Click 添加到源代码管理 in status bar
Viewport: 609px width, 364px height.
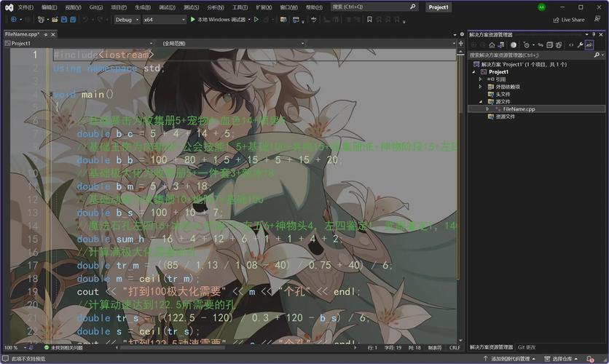coord(509,359)
